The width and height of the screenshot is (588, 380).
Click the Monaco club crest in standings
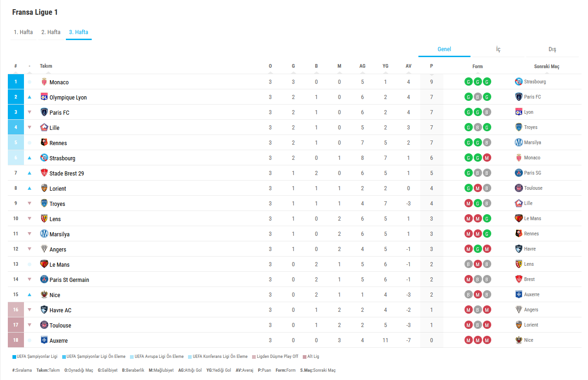[44, 82]
